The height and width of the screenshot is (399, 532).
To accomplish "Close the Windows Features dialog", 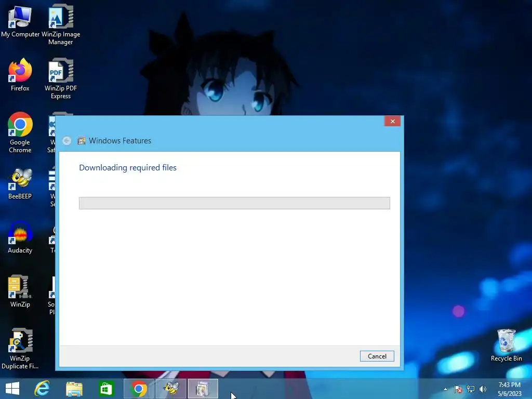I will pyautogui.click(x=393, y=121).
